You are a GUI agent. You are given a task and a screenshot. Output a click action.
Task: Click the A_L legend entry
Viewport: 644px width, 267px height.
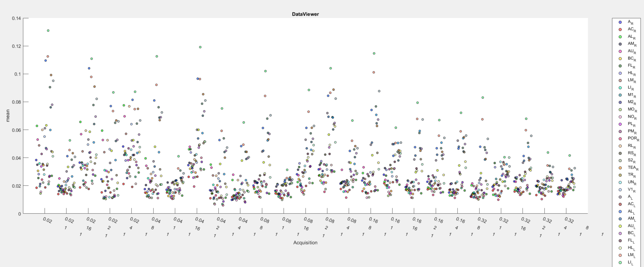coord(626,197)
